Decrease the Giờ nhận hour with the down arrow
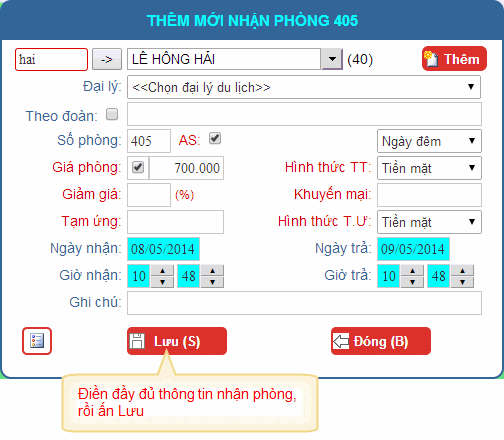The image size is (504, 440). click(x=162, y=282)
